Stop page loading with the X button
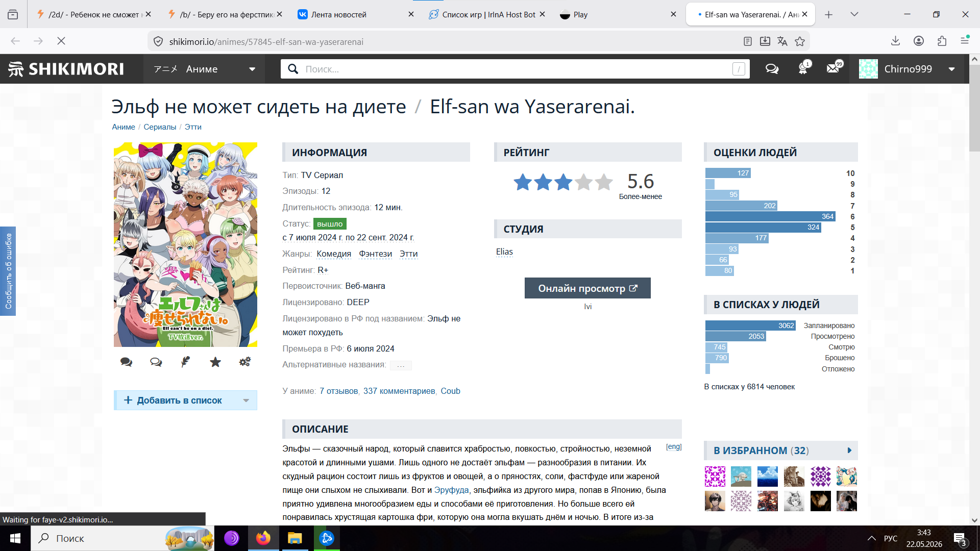 tap(61, 41)
